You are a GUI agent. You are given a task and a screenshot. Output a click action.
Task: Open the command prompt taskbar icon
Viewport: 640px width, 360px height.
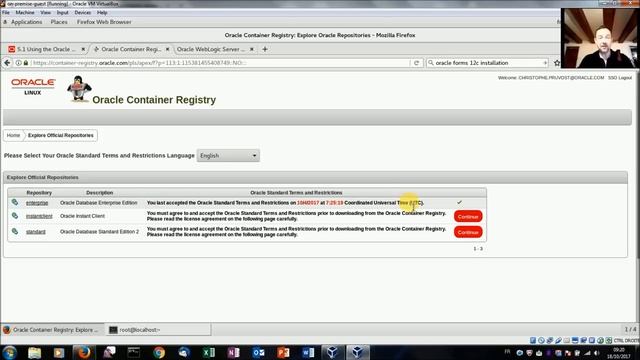(x=134, y=352)
